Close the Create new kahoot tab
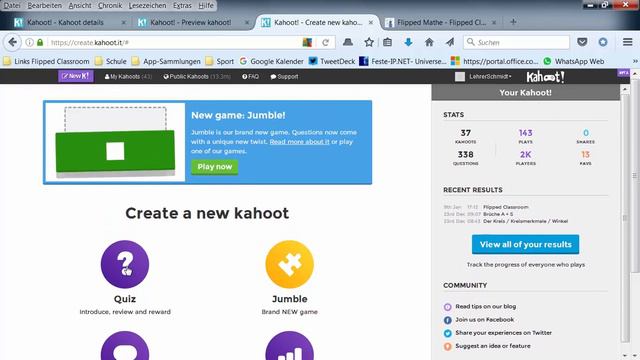 pyautogui.click(x=371, y=22)
